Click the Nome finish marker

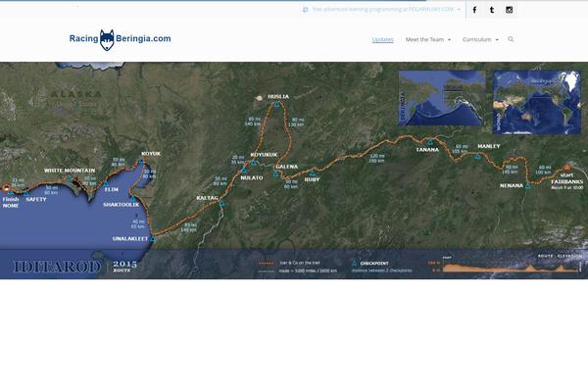pos(7,188)
